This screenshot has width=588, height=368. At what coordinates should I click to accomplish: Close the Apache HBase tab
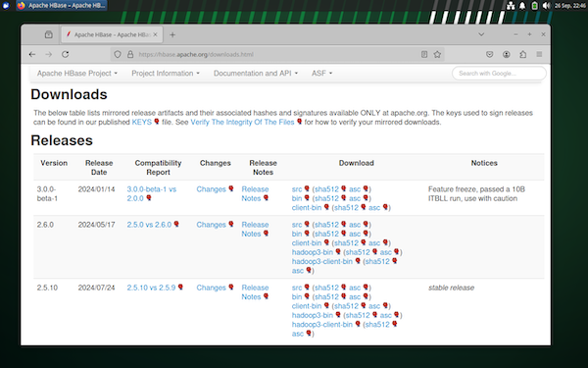155,34
